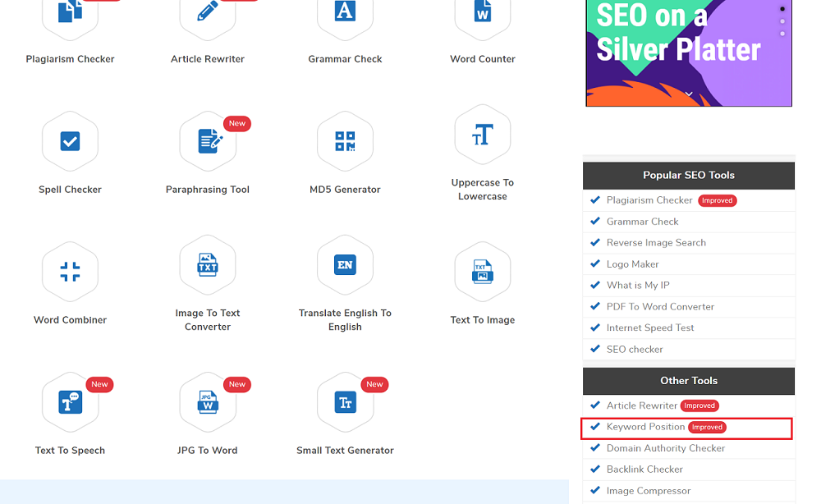Select the Image To Text Converter icon

click(208, 265)
